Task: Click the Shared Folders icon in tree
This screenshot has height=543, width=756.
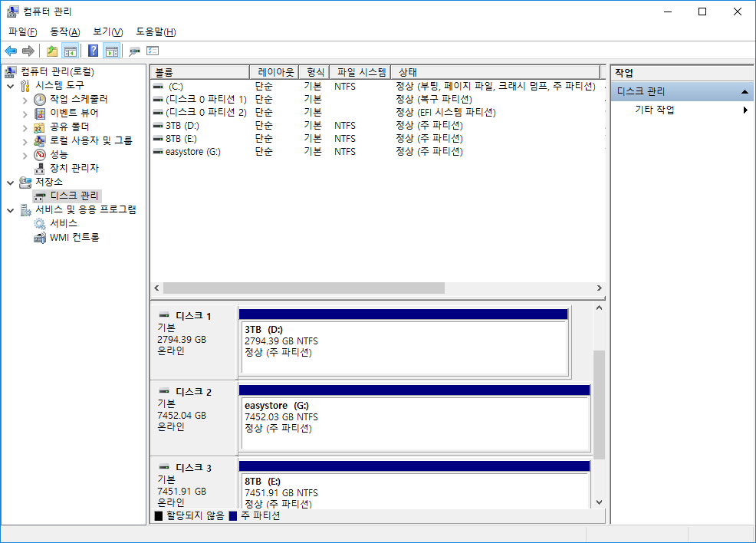Action: tap(40, 127)
